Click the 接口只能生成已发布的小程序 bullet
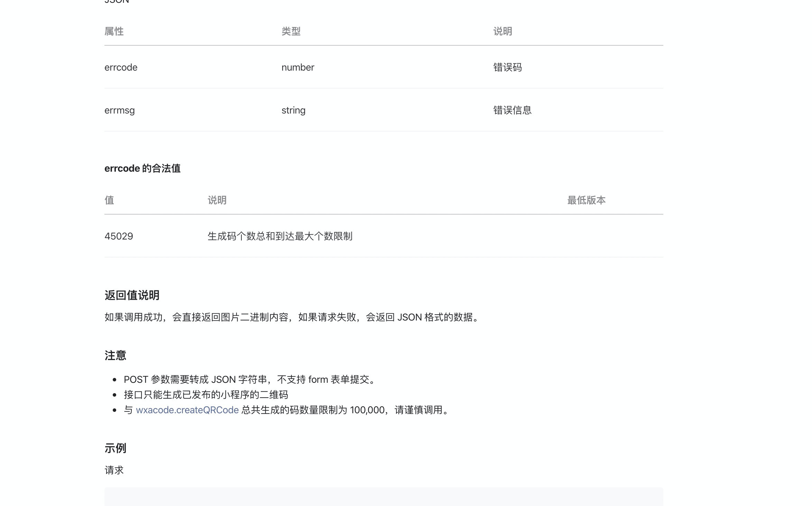This screenshot has width=812, height=506. [x=206, y=395]
